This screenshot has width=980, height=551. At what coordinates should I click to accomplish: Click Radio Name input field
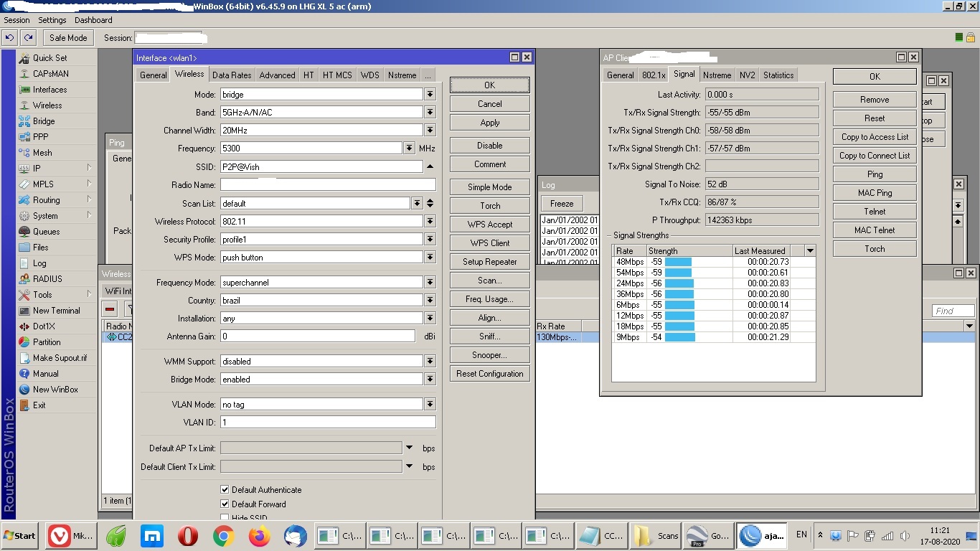pyautogui.click(x=327, y=185)
